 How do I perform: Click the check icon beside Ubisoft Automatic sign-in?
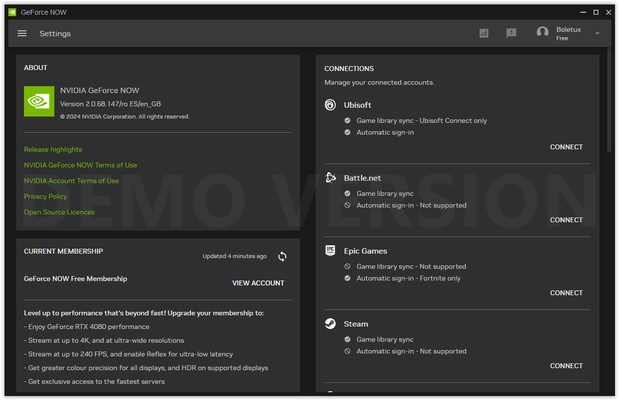pyautogui.click(x=347, y=132)
